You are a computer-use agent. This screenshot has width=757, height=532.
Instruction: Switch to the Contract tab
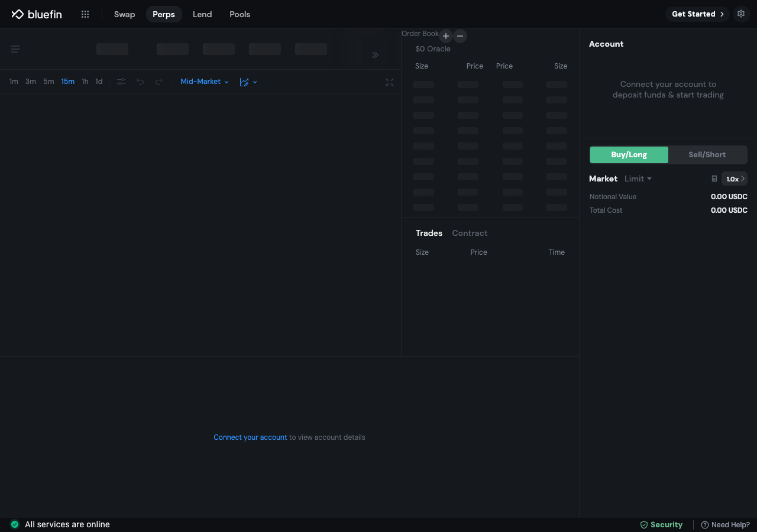pos(470,233)
